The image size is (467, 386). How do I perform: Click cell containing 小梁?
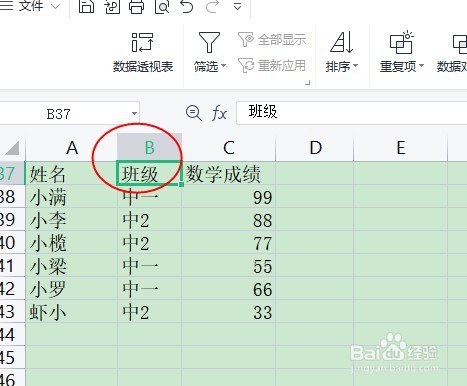(71, 266)
